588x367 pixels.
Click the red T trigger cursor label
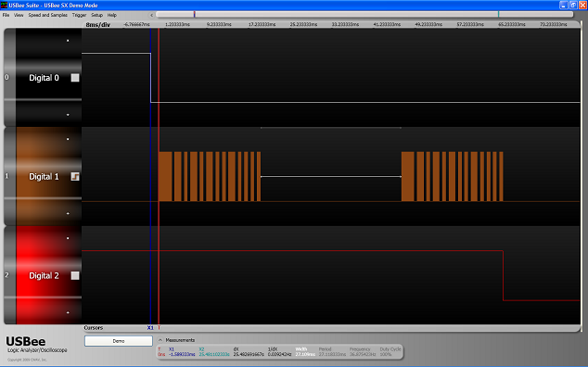coord(159,328)
